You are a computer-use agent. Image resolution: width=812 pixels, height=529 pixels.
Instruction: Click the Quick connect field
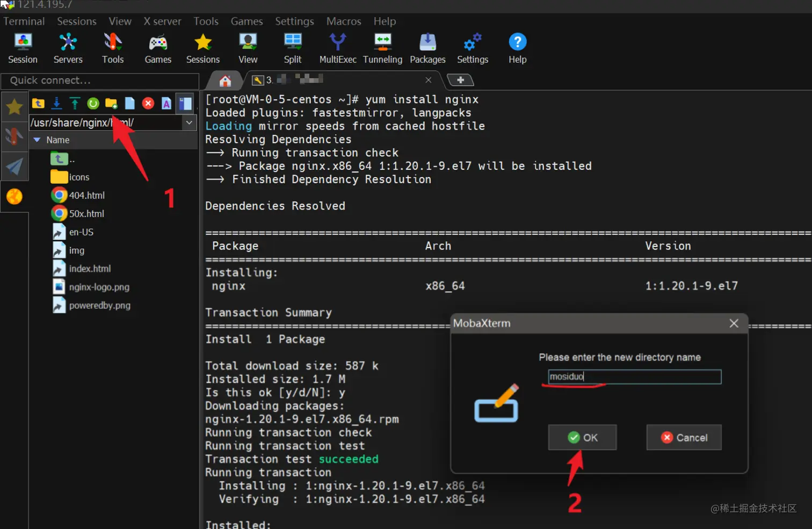coord(100,81)
